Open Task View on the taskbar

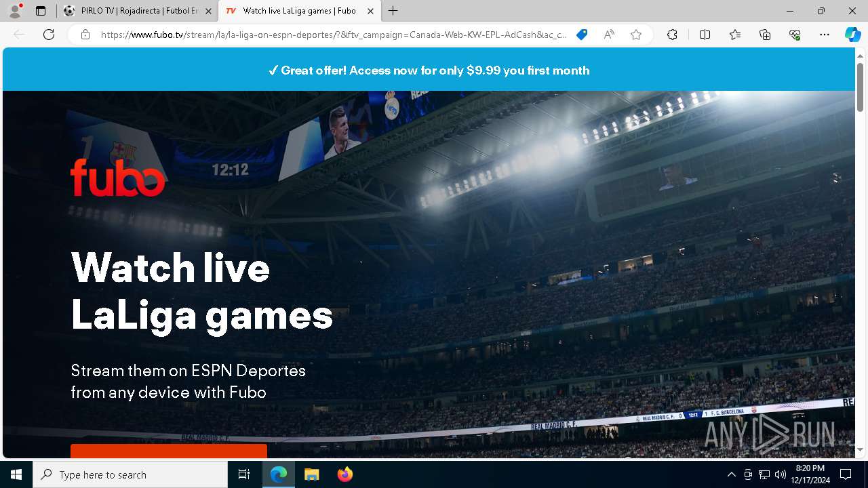pyautogui.click(x=244, y=474)
